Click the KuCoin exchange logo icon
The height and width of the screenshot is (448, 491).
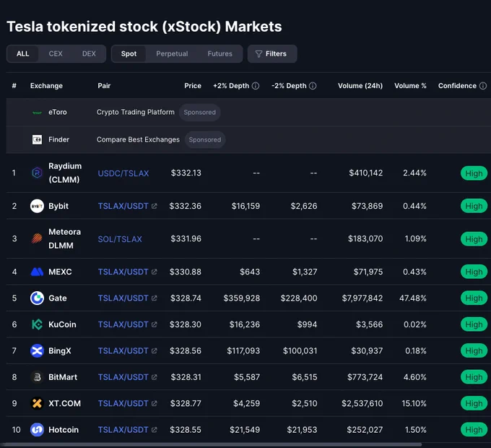click(37, 324)
